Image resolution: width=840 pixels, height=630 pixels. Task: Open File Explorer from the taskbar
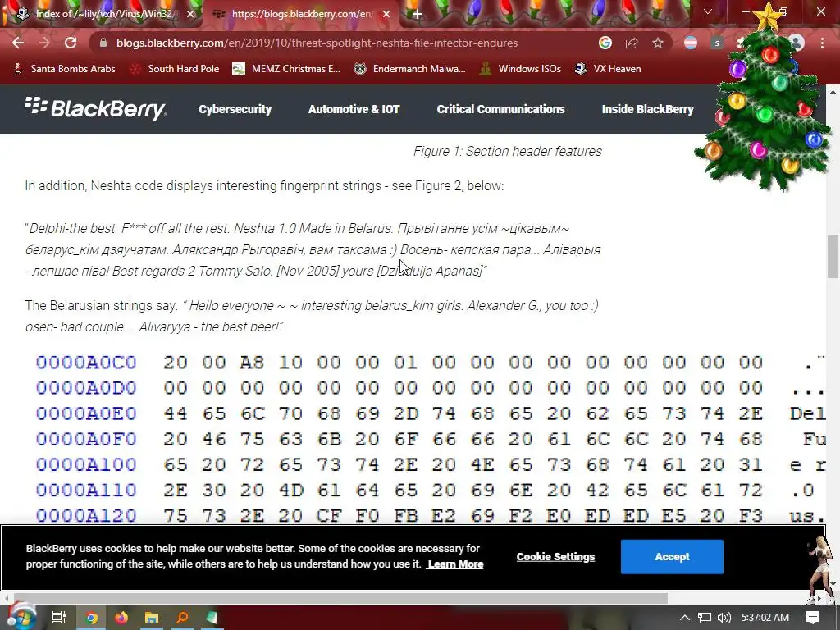tap(152, 618)
